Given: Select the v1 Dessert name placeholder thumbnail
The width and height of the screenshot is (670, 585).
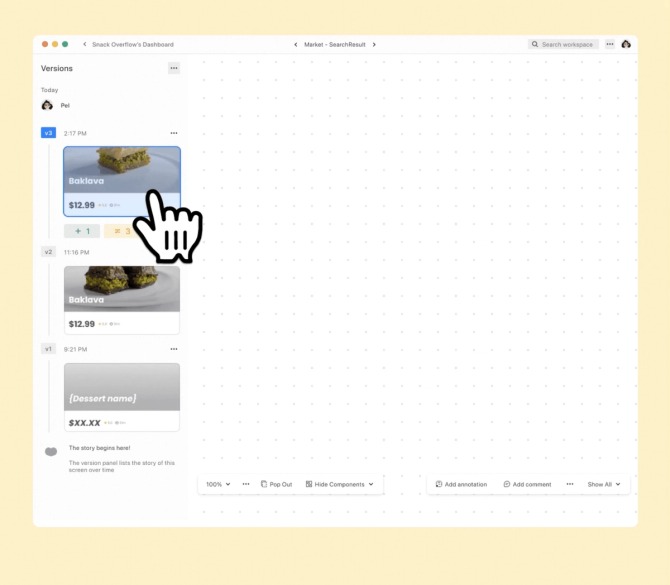Looking at the screenshot, I should 122,397.
